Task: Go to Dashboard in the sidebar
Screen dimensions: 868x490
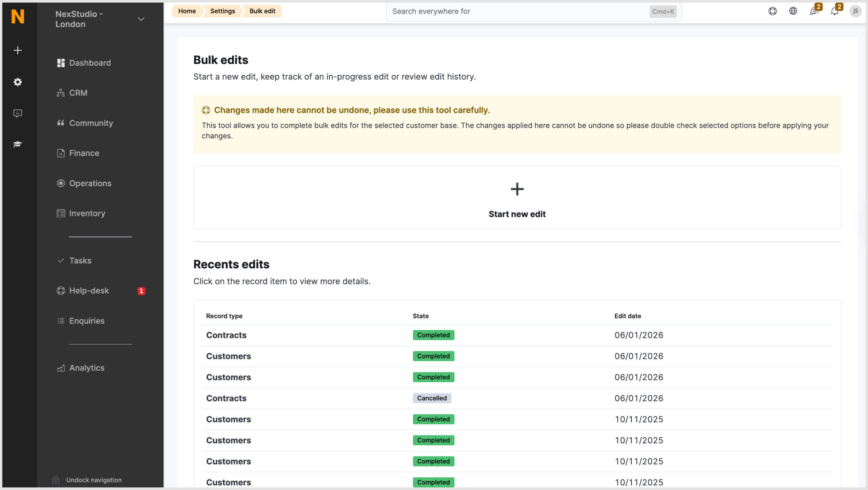Action: 90,63
